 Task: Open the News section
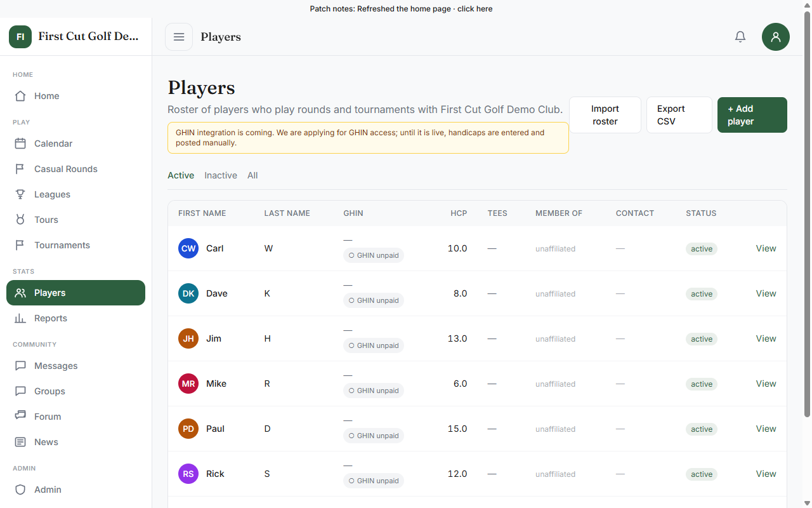coord(75,442)
